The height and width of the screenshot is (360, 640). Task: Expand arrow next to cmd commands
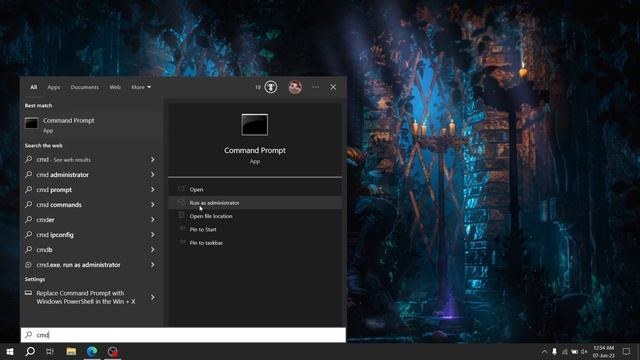(x=152, y=205)
